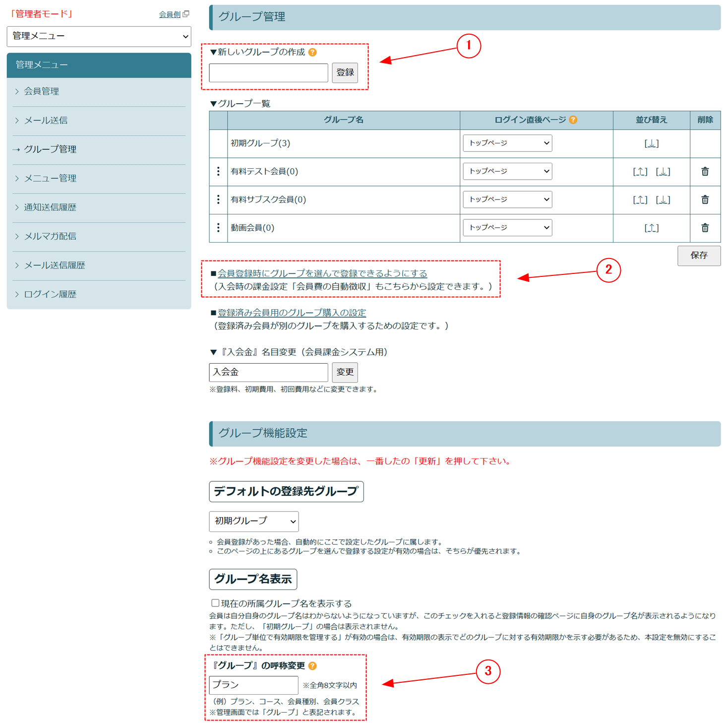Click the グループ名 column header
The width and height of the screenshot is (728, 724).
(x=344, y=120)
